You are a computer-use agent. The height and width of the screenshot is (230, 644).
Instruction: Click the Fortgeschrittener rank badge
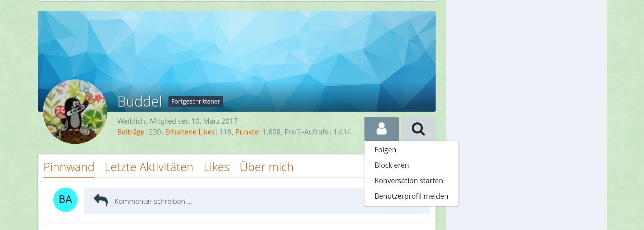[x=195, y=102]
